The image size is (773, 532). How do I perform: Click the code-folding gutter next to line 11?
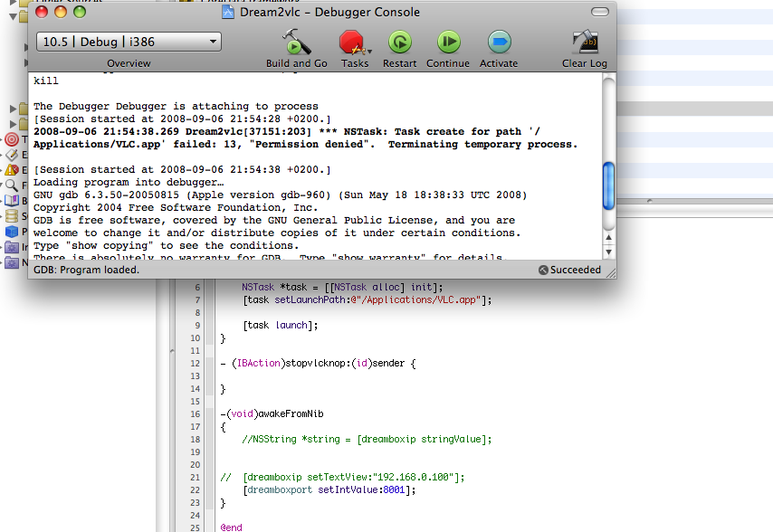click(x=211, y=351)
